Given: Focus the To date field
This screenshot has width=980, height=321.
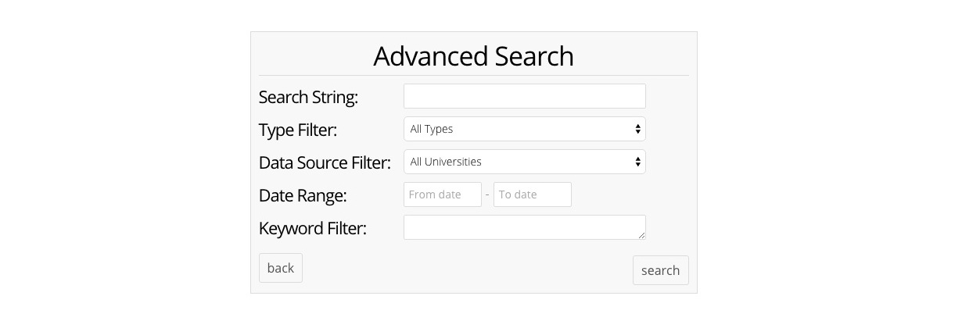Looking at the screenshot, I should point(532,194).
